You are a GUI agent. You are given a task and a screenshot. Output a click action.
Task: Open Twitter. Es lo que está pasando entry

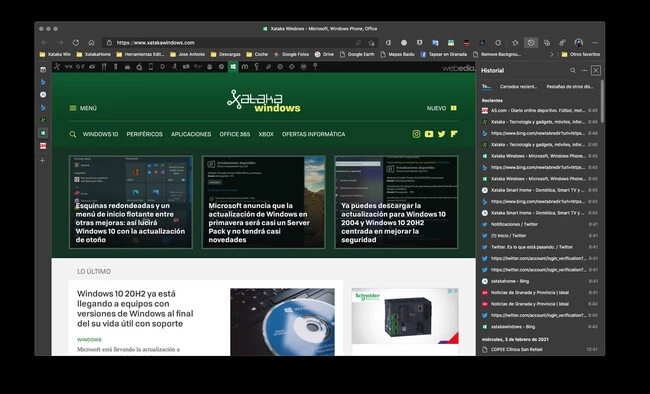coord(540,247)
